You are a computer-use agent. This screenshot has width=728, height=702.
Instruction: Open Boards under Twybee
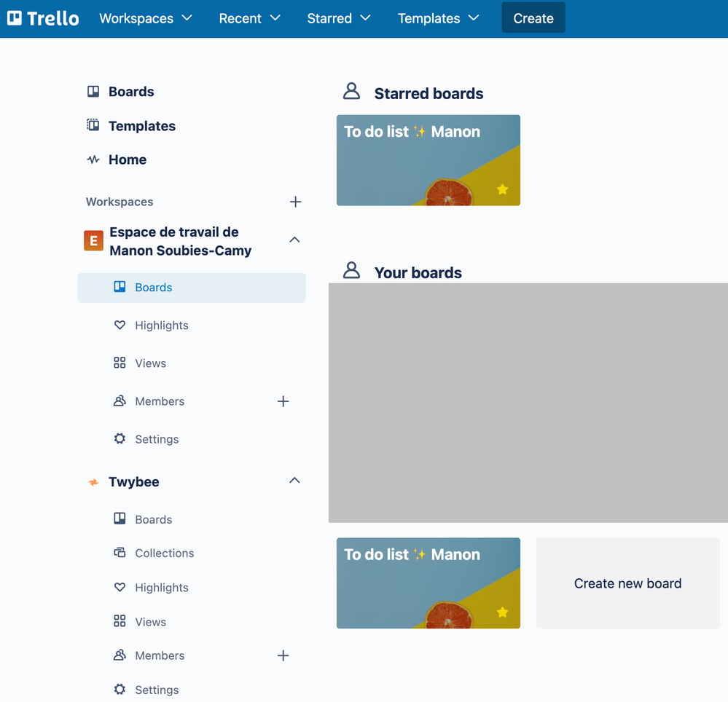tap(154, 520)
